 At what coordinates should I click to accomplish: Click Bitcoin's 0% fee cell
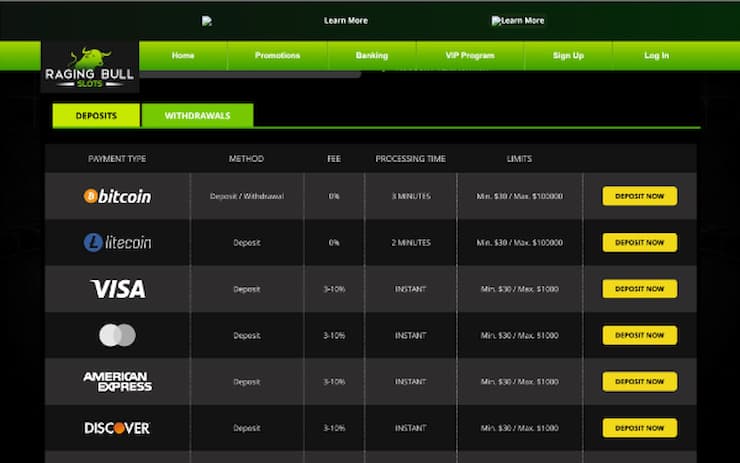pyautogui.click(x=334, y=196)
